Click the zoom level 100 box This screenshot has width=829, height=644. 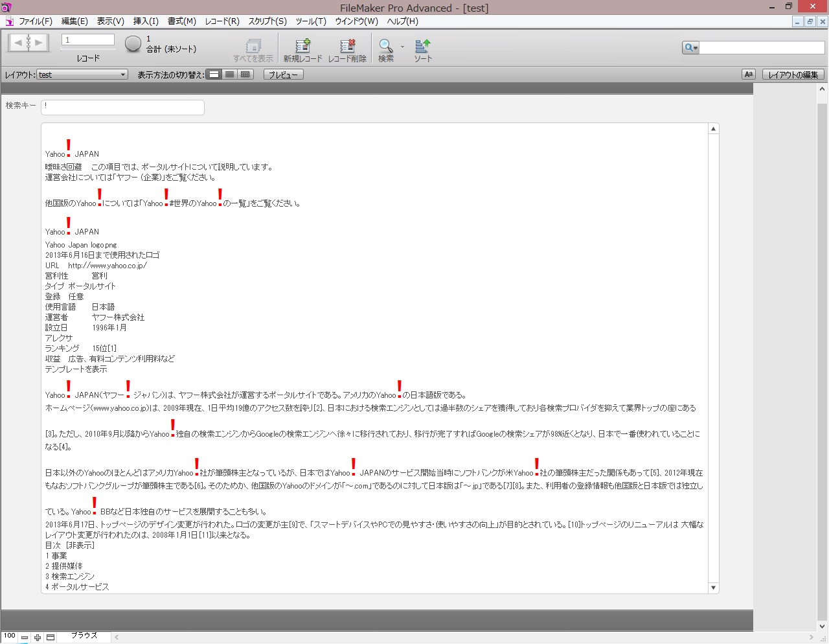pos(10,636)
